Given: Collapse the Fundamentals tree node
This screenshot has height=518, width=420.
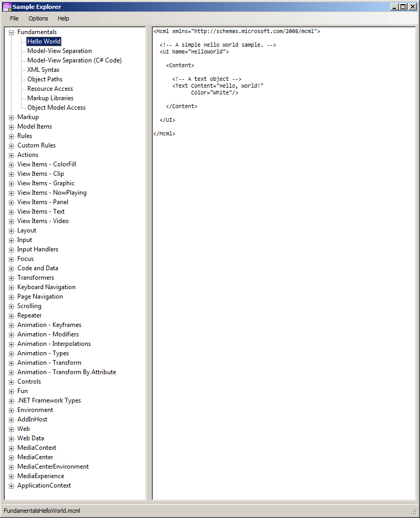Looking at the screenshot, I should pos(11,33).
